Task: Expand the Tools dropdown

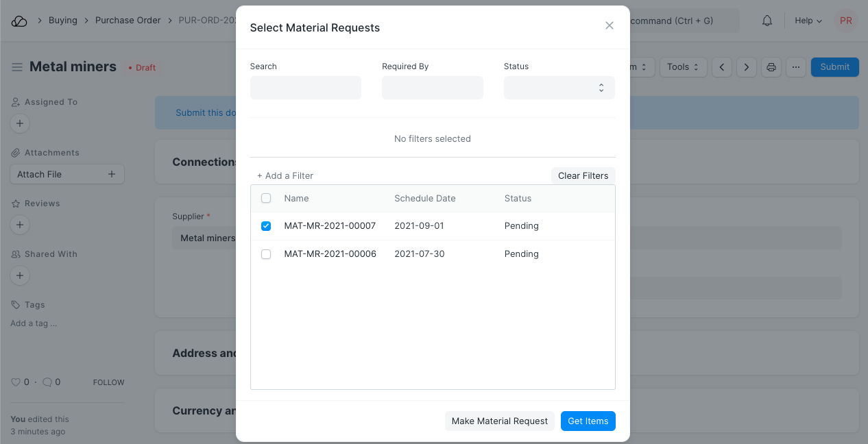Action: 682,67
